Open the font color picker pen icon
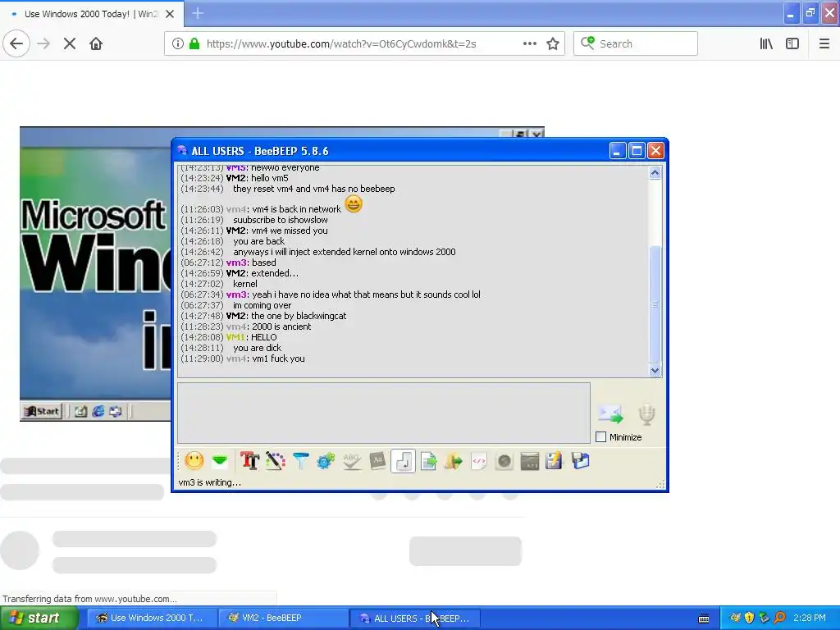 pyautogui.click(x=276, y=461)
